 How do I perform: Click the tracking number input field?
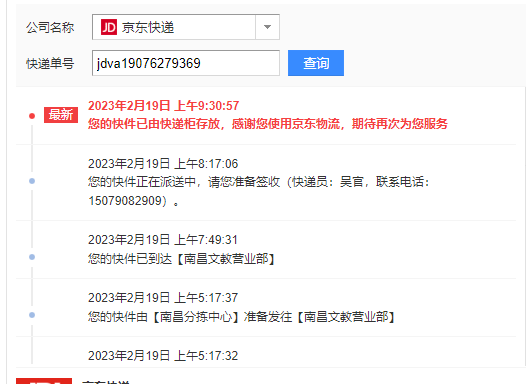[x=186, y=63]
